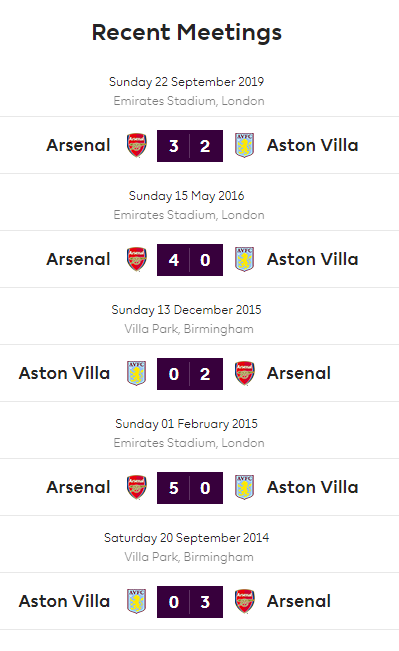This screenshot has width=399, height=651.
Task: Click Arsenal crest in 22 September 2019 match
Action: (x=137, y=145)
